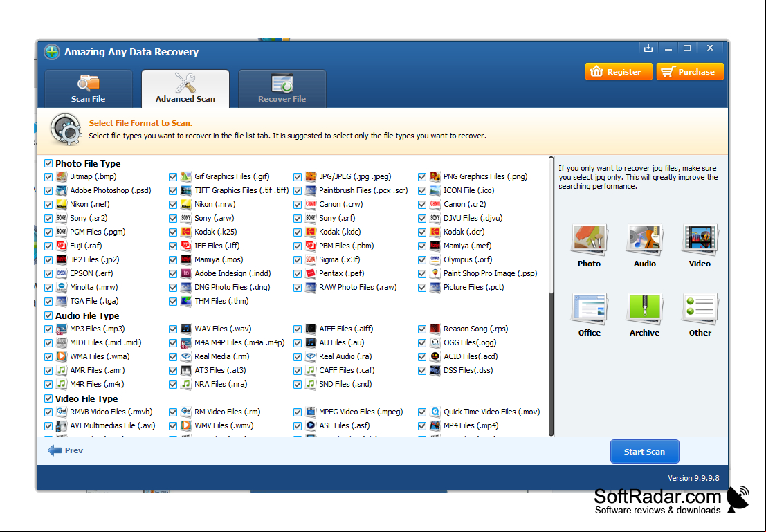Click the WMV Files (.wmv) icon

click(x=186, y=425)
